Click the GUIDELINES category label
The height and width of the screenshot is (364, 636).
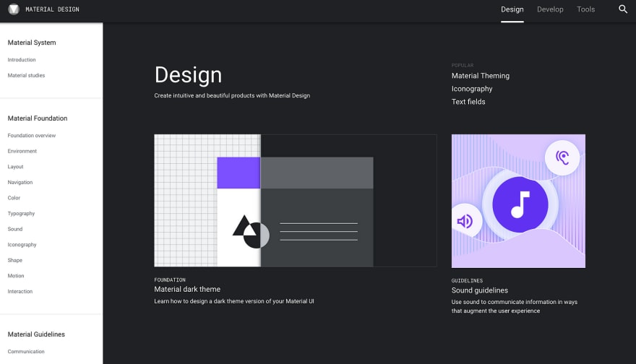tap(467, 280)
